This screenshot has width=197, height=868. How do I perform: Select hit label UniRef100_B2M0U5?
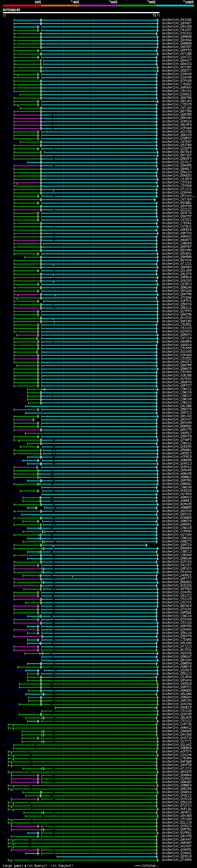[x=177, y=504]
